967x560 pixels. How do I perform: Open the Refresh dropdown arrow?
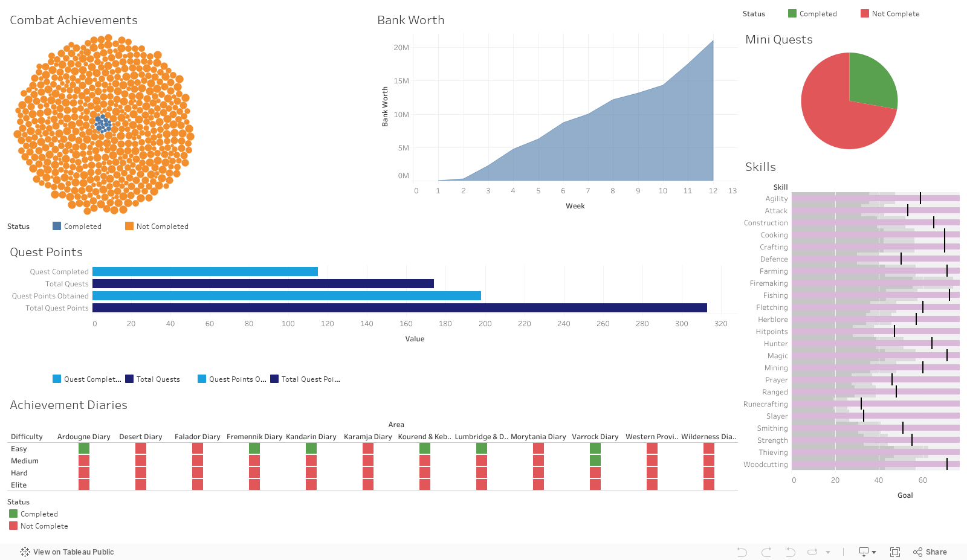tap(828, 552)
